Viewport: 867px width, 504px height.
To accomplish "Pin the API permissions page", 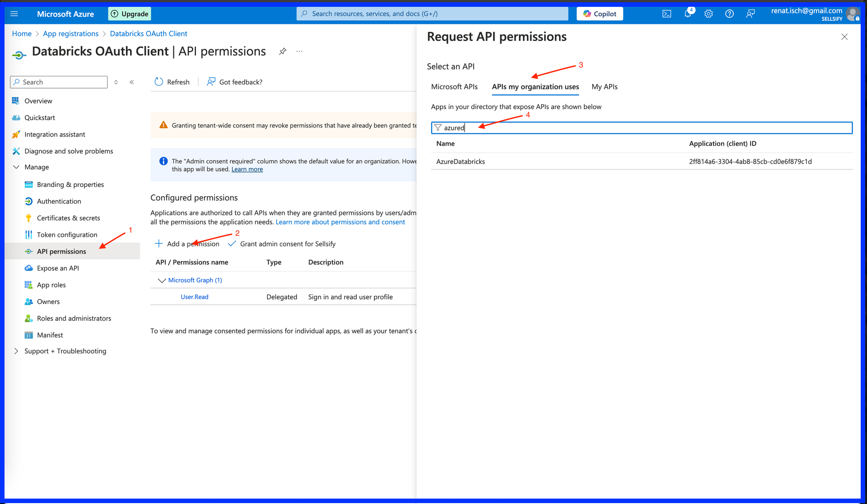I will (x=283, y=51).
